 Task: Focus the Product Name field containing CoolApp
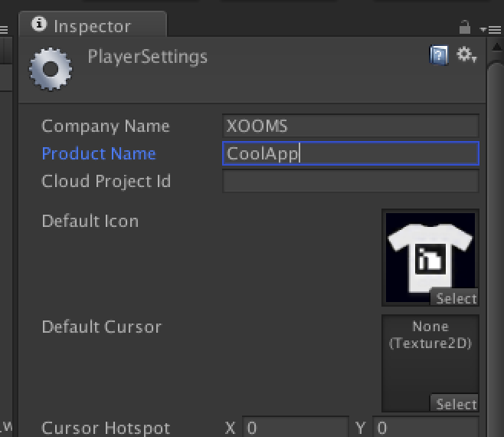coord(350,153)
